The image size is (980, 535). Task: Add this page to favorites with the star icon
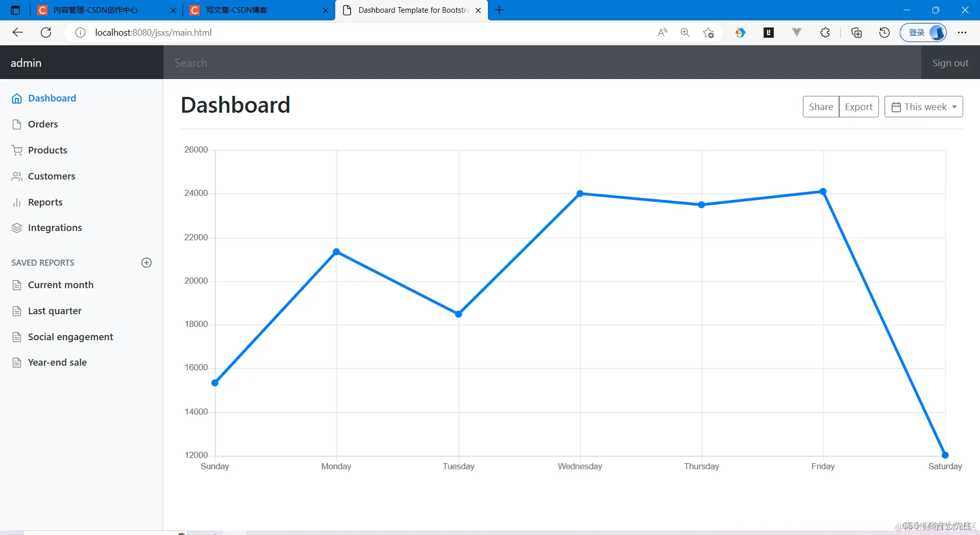(708, 33)
